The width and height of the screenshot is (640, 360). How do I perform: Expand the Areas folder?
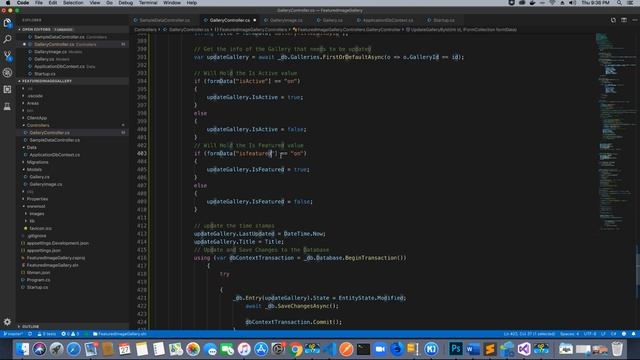coord(33,103)
